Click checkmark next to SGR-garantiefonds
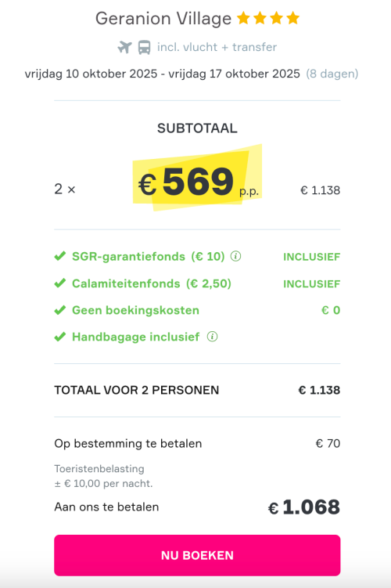 tap(60, 256)
